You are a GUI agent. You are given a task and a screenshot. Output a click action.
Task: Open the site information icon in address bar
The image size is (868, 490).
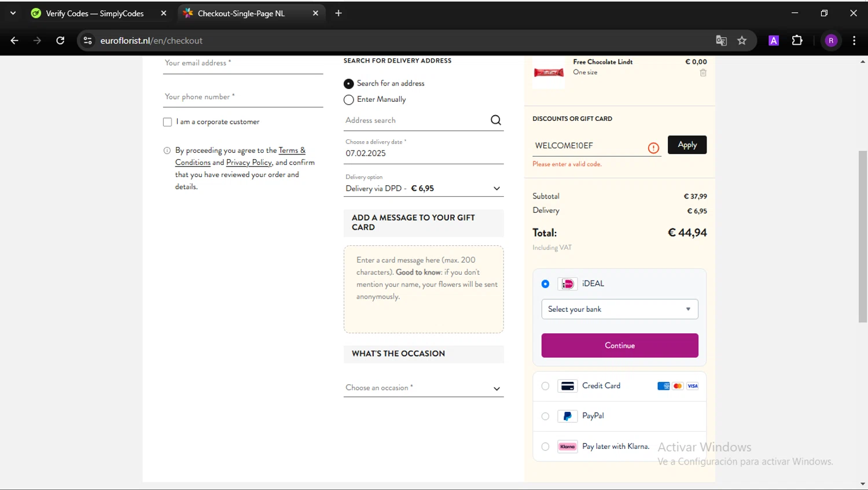pyautogui.click(x=87, y=40)
